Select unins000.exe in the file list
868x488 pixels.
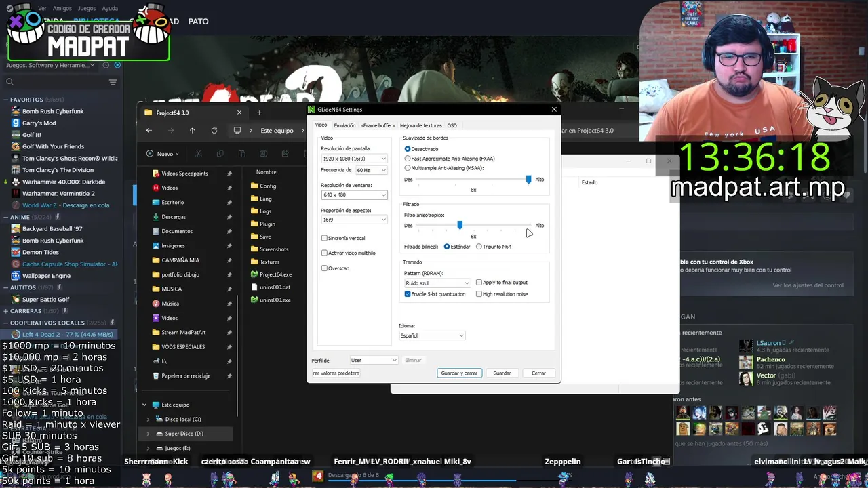tap(271, 300)
